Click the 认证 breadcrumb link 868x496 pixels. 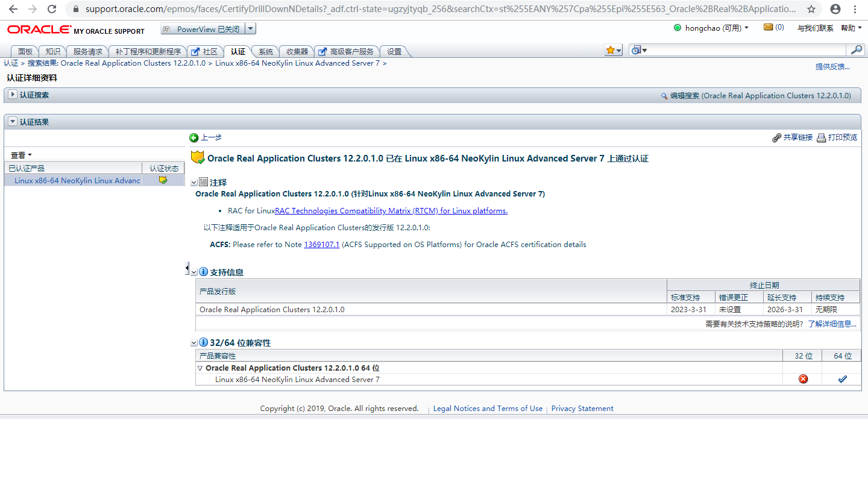coord(11,63)
